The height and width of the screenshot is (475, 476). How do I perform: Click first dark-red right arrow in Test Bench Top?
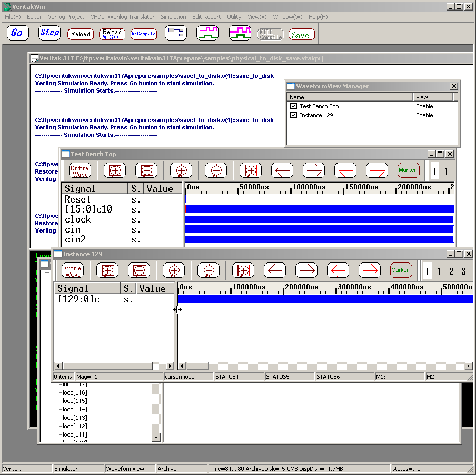coord(314,170)
